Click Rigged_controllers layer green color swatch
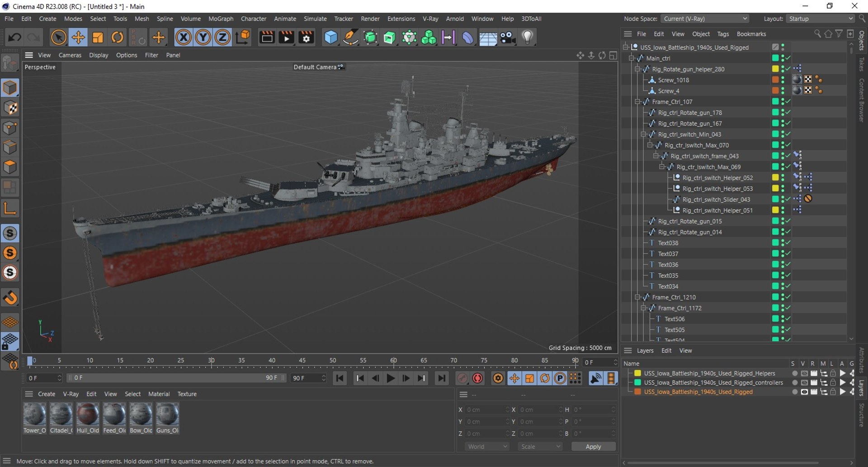Image resolution: width=868 pixels, height=467 pixels. click(637, 382)
